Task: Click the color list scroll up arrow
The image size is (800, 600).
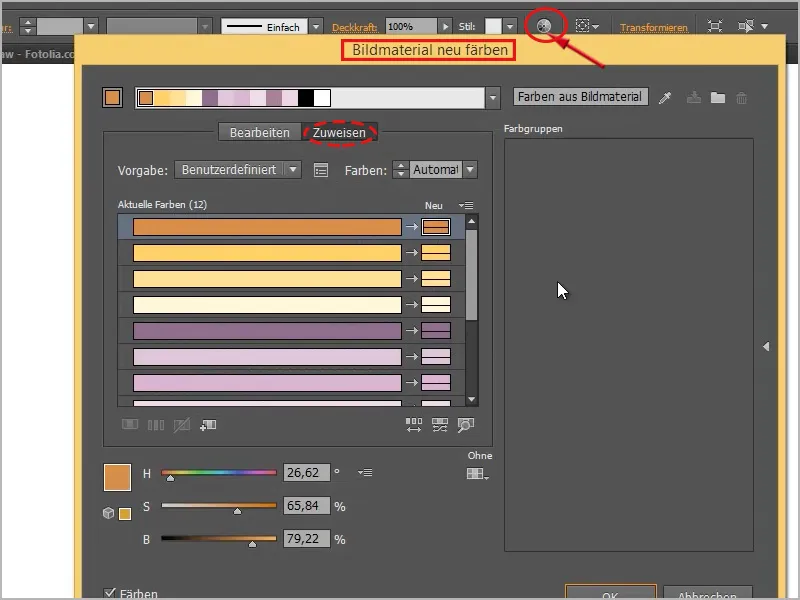Action: [x=471, y=221]
